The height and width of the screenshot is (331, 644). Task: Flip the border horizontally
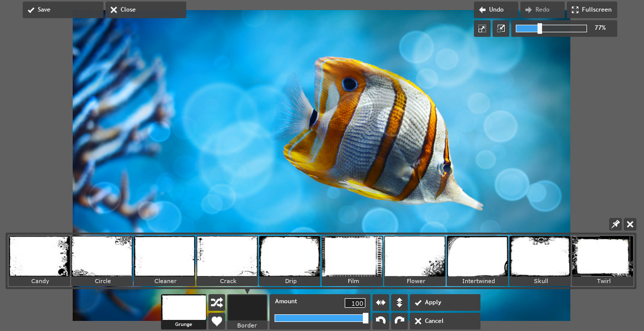[x=381, y=303]
